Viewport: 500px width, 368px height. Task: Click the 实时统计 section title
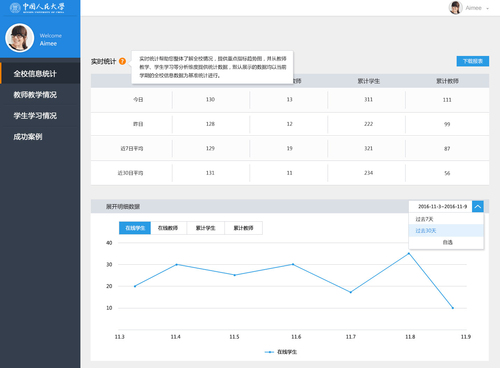104,61
